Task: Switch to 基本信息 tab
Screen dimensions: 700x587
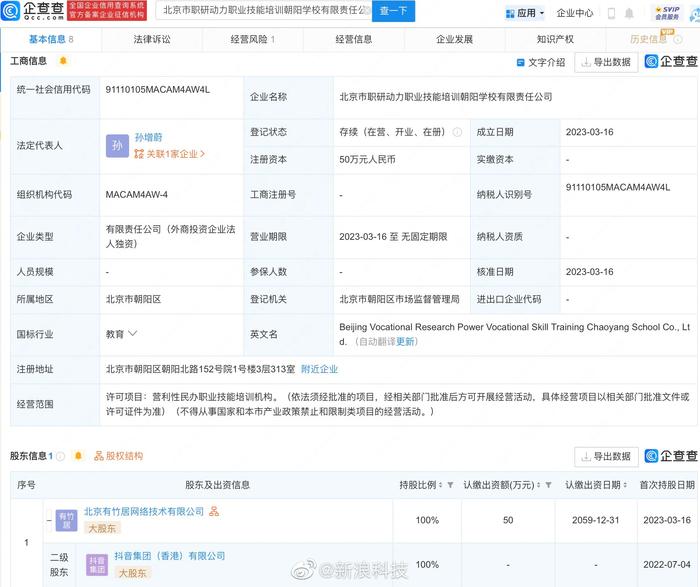Action: (x=51, y=39)
